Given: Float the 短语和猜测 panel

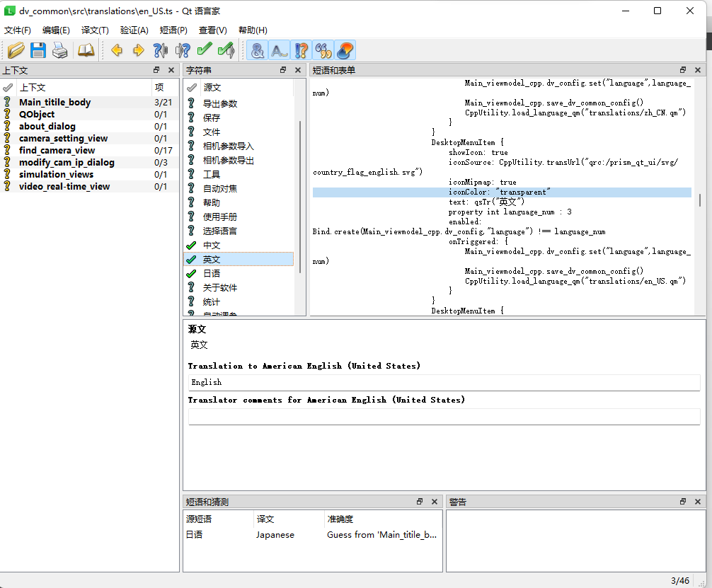Looking at the screenshot, I should click(x=420, y=501).
